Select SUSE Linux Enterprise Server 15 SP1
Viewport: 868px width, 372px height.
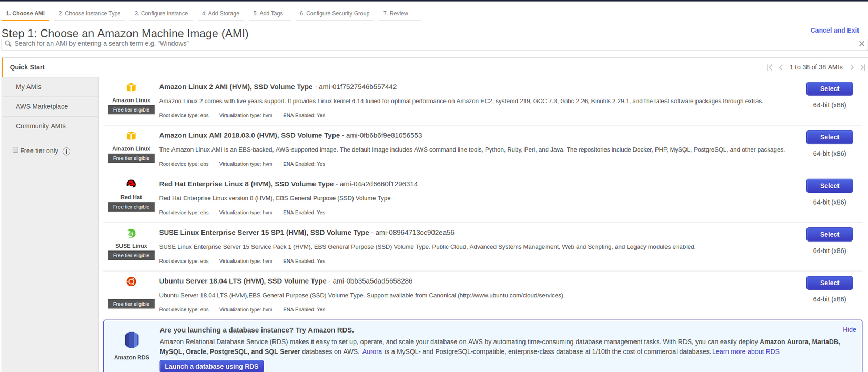pyautogui.click(x=830, y=234)
